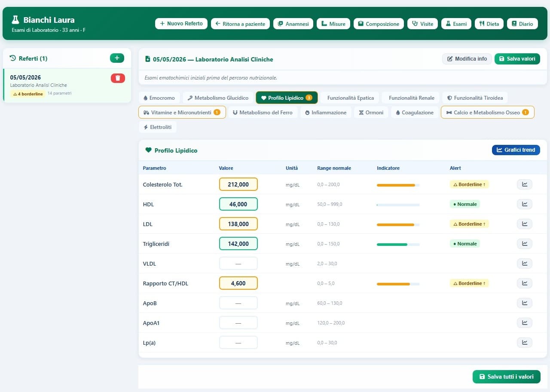Open the Dieta section
550x392 pixels.
[x=489, y=24]
